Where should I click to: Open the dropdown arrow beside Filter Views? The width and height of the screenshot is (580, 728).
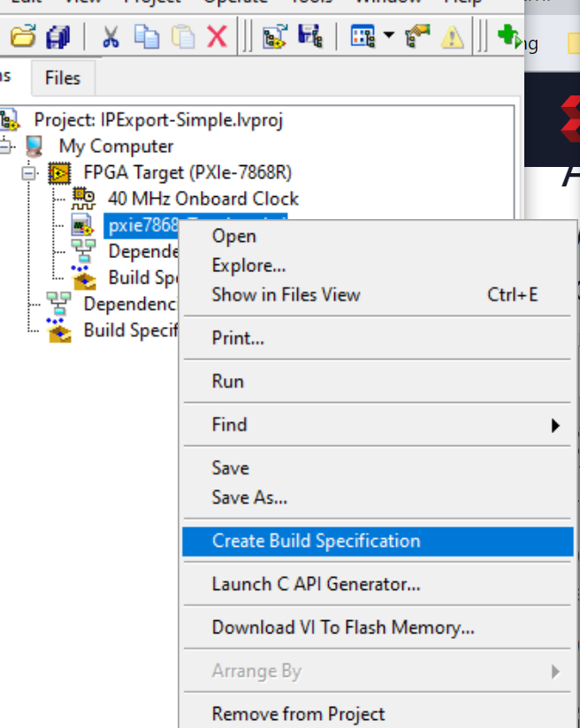tap(389, 34)
